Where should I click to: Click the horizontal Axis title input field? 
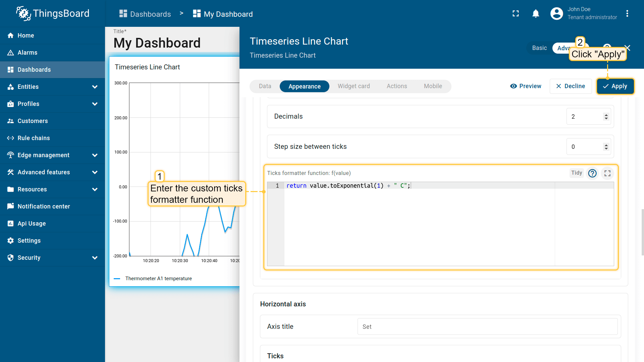(487, 326)
